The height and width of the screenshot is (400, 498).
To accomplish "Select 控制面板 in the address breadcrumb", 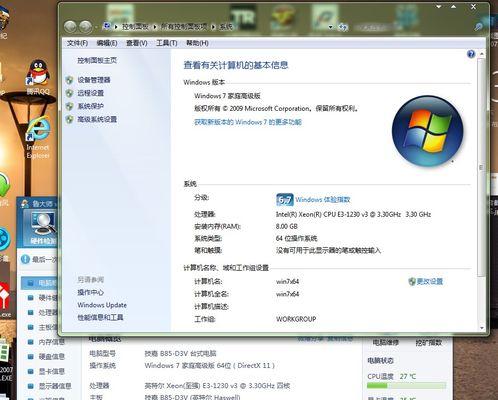I will [x=135, y=27].
